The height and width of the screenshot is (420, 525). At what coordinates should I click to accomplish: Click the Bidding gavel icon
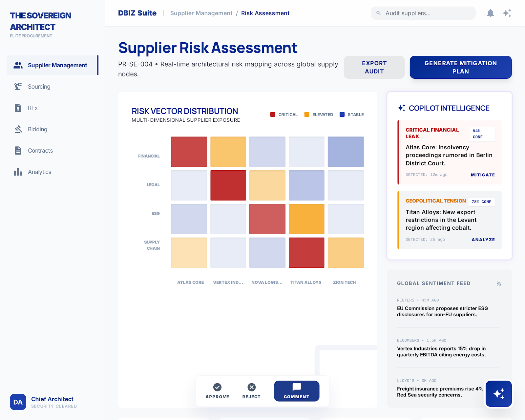tap(18, 129)
